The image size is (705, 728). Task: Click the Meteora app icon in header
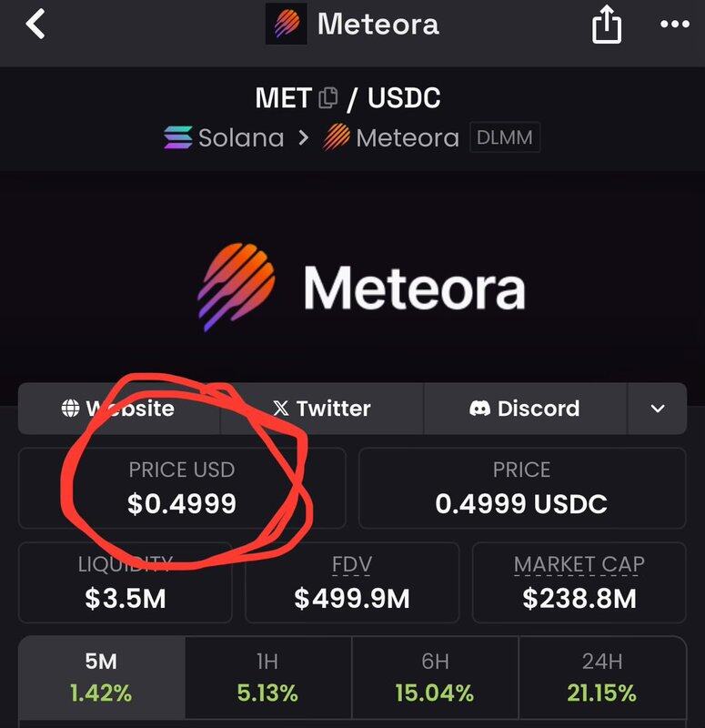click(x=286, y=25)
